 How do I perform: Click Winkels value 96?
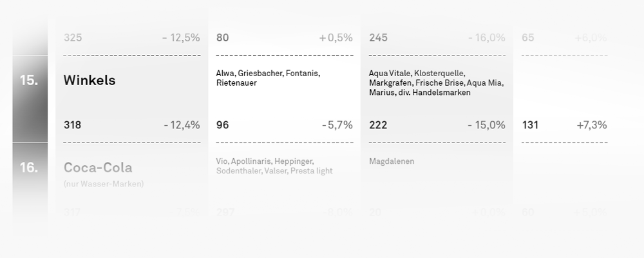pos(222,125)
